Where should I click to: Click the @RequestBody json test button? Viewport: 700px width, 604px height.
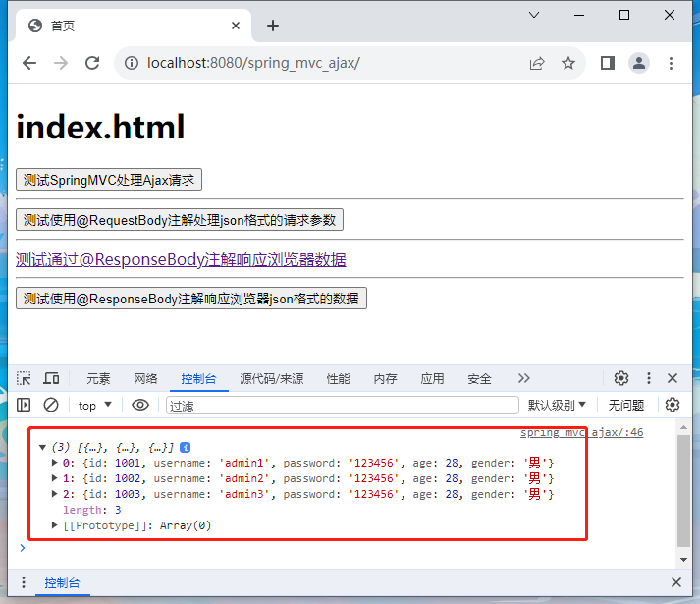point(180,220)
